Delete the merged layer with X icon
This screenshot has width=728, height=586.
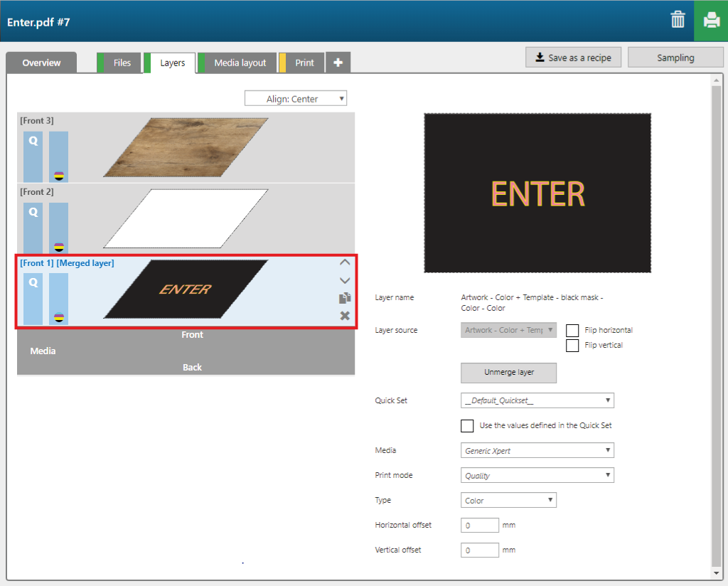pos(345,316)
